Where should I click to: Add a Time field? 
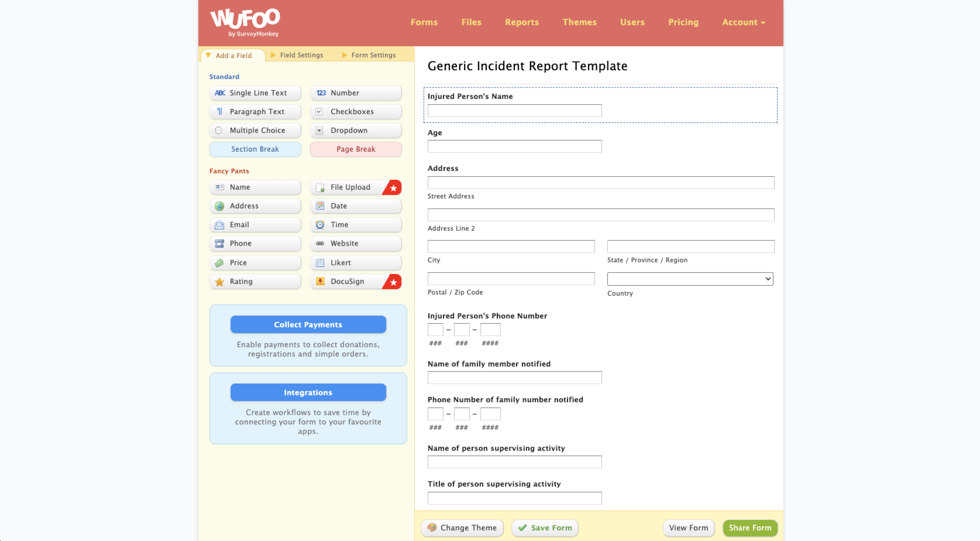click(x=356, y=225)
